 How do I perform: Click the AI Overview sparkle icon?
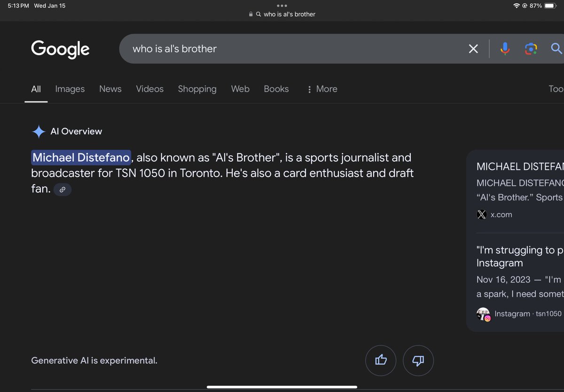coord(39,132)
